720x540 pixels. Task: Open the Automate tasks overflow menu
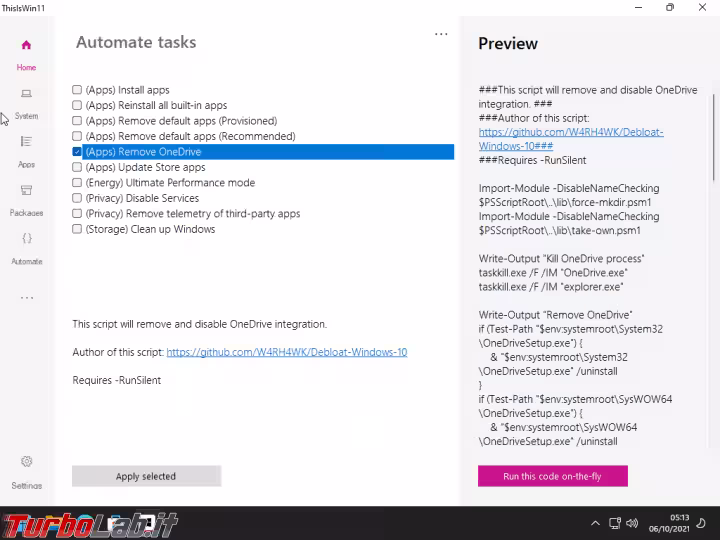[x=441, y=34]
